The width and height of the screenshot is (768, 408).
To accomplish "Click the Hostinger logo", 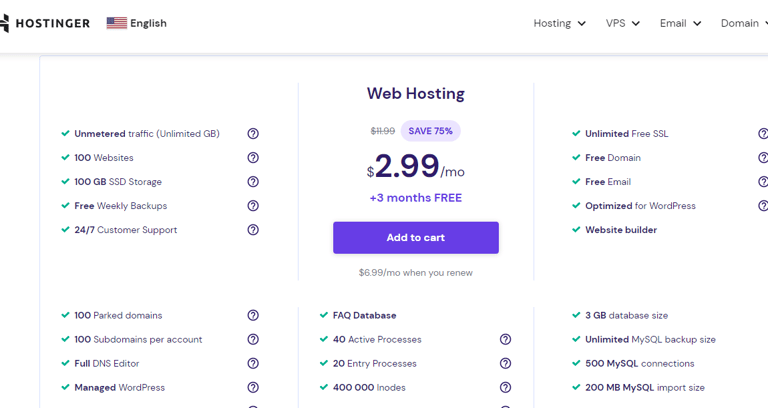I will click(46, 23).
